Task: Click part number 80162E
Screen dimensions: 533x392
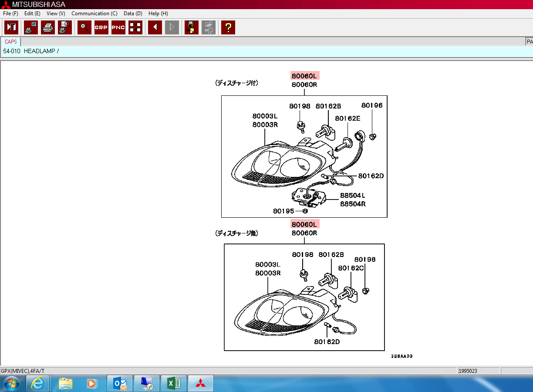Action: 347,118
